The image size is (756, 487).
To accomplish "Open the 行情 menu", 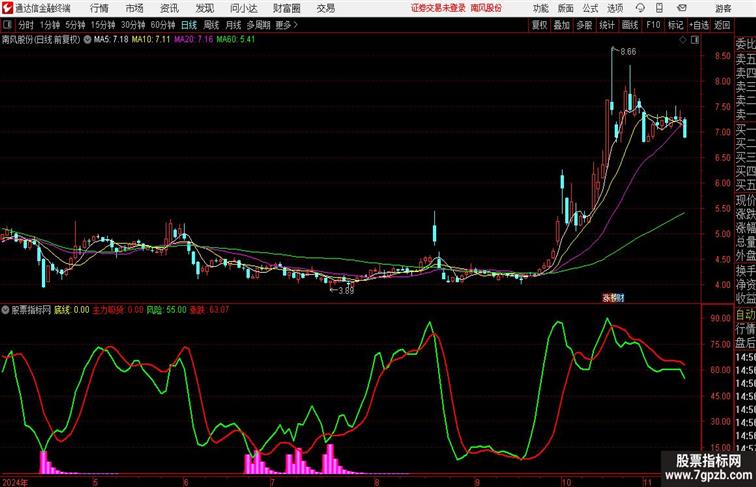I will point(99,8).
